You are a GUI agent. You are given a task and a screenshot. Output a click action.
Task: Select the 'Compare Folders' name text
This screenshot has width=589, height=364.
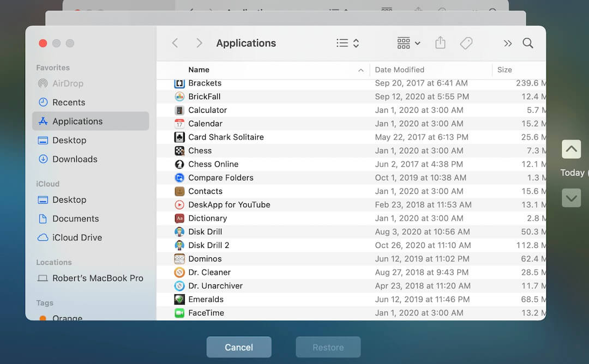[221, 178]
